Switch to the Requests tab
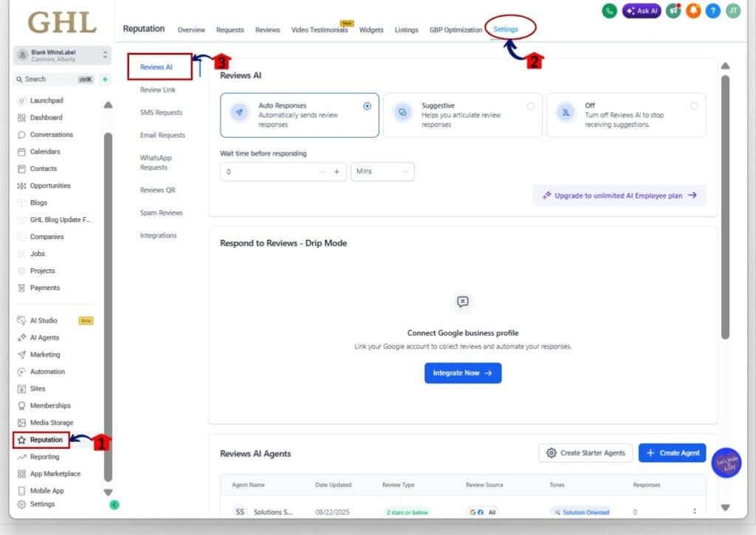The height and width of the screenshot is (535, 756). coord(230,30)
